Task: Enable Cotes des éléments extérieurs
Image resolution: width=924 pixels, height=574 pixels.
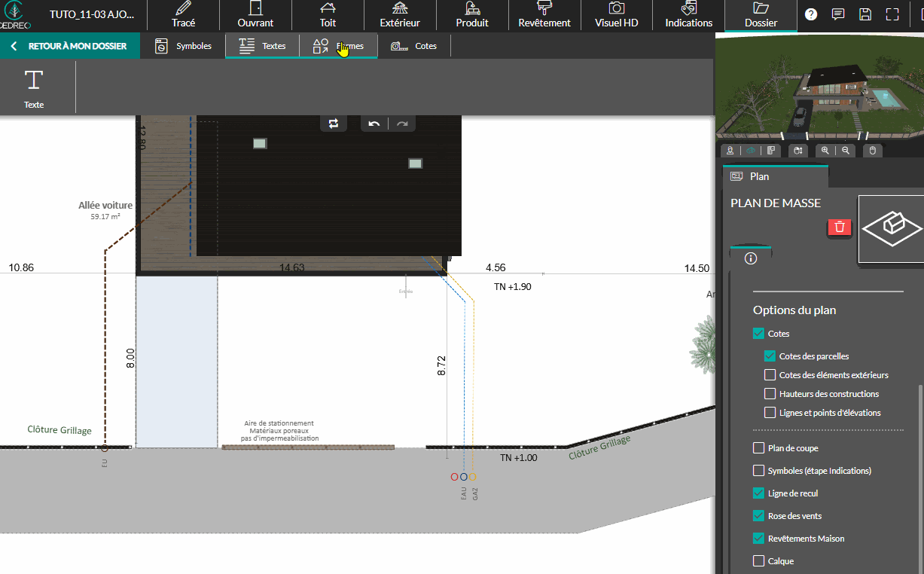Action: [770, 375]
